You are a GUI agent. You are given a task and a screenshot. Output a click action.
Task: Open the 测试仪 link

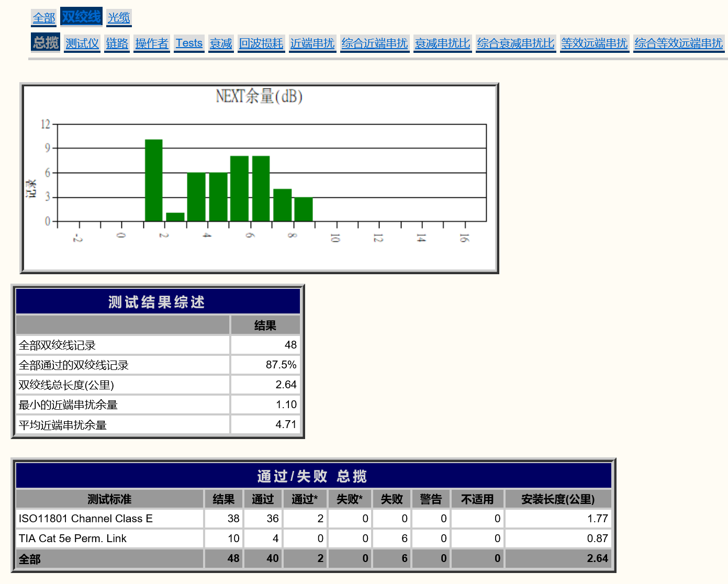point(82,43)
